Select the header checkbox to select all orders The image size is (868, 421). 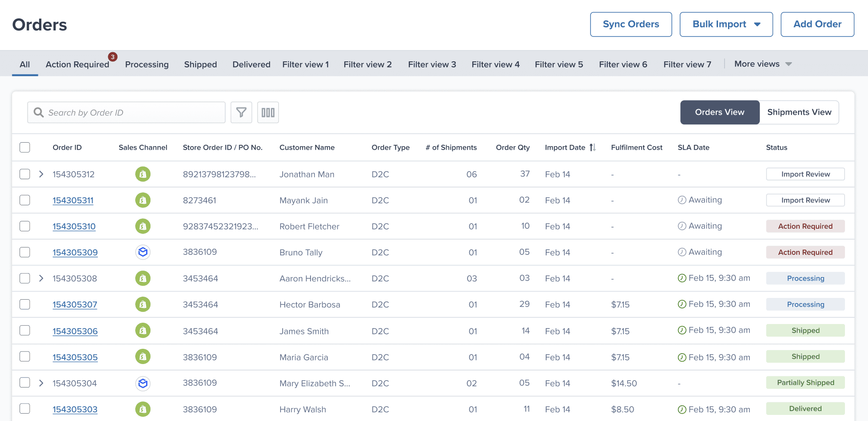[x=25, y=147]
